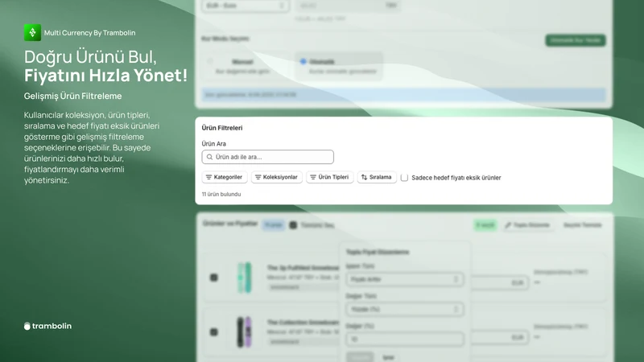Select the blurred Manuel radio option

(x=210, y=61)
